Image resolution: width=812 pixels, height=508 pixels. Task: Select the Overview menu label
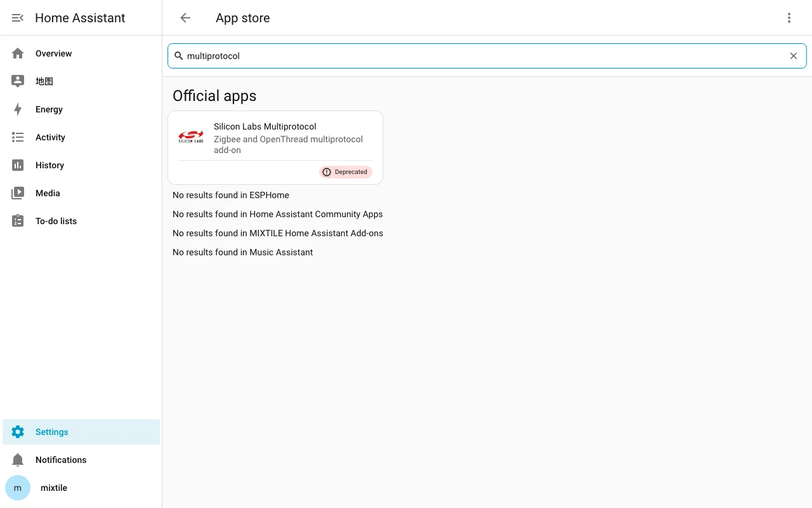coord(54,53)
